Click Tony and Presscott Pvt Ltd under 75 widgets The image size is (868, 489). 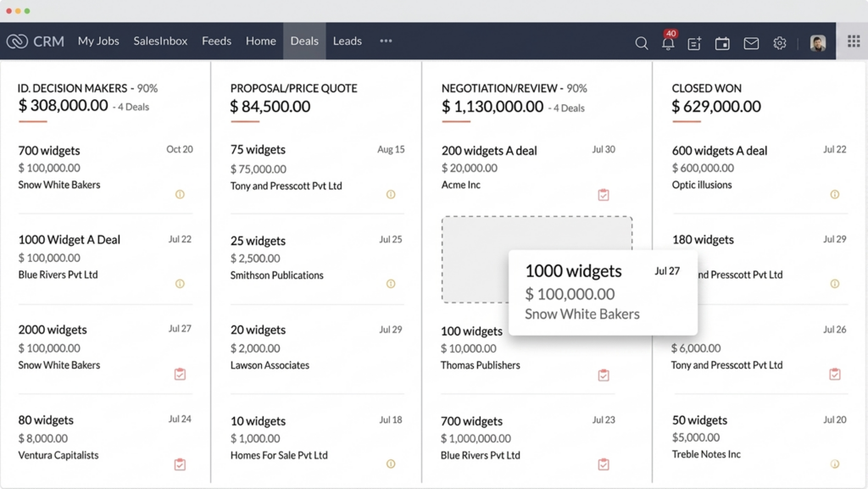coord(287,186)
